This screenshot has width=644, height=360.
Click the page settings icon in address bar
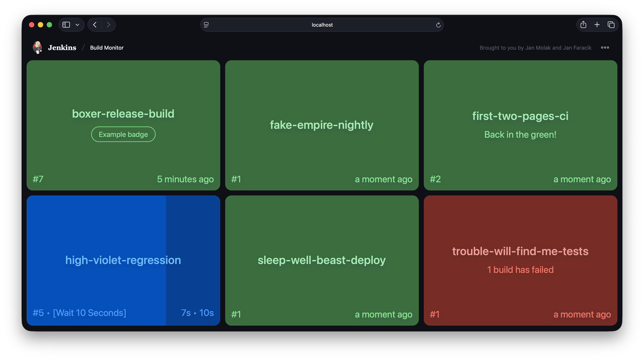pos(206,25)
